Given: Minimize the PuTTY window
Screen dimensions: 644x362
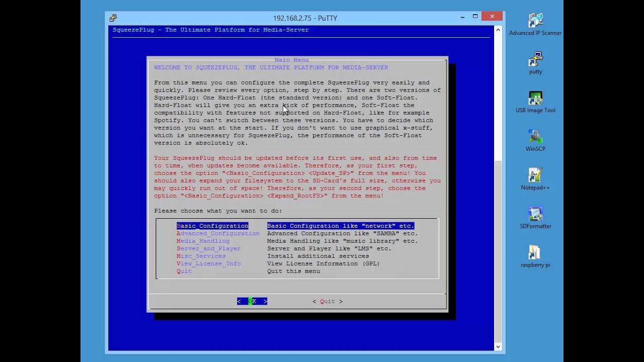Looking at the screenshot, I should pyautogui.click(x=462, y=17).
